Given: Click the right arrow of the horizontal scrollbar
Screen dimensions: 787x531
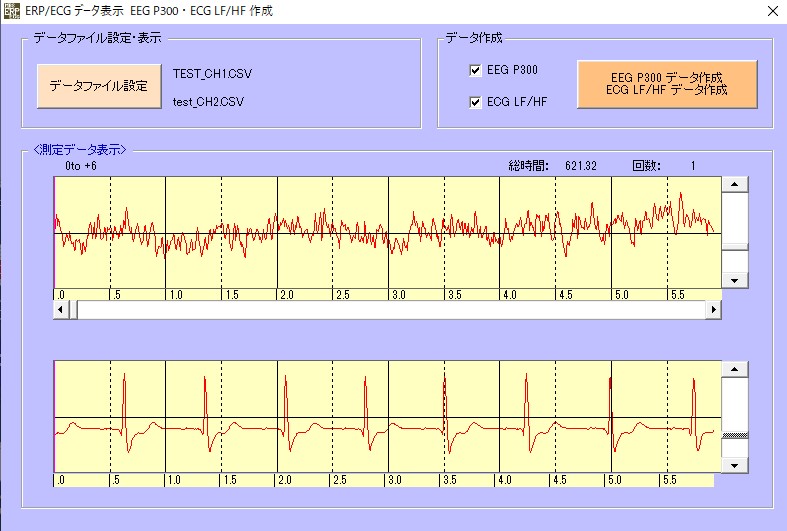Looking at the screenshot, I should (713, 310).
